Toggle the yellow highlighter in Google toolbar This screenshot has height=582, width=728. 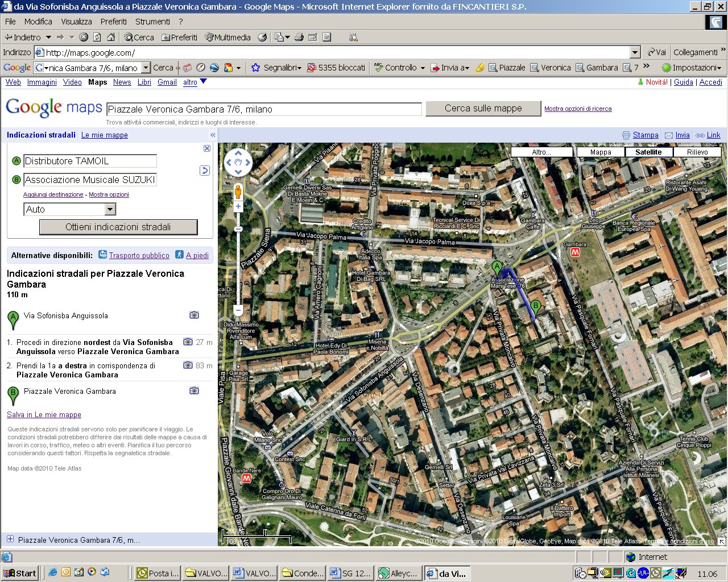[480, 68]
